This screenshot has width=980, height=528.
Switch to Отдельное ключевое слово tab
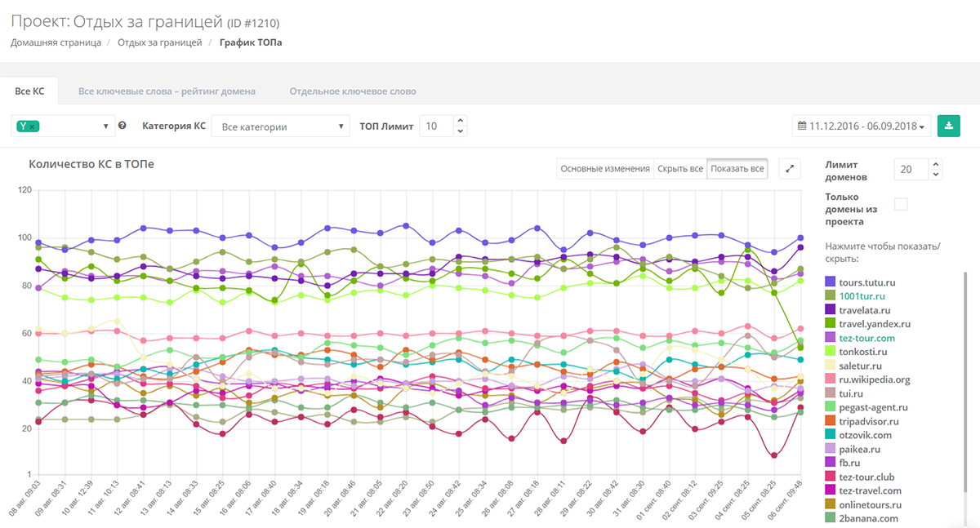(353, 91)
